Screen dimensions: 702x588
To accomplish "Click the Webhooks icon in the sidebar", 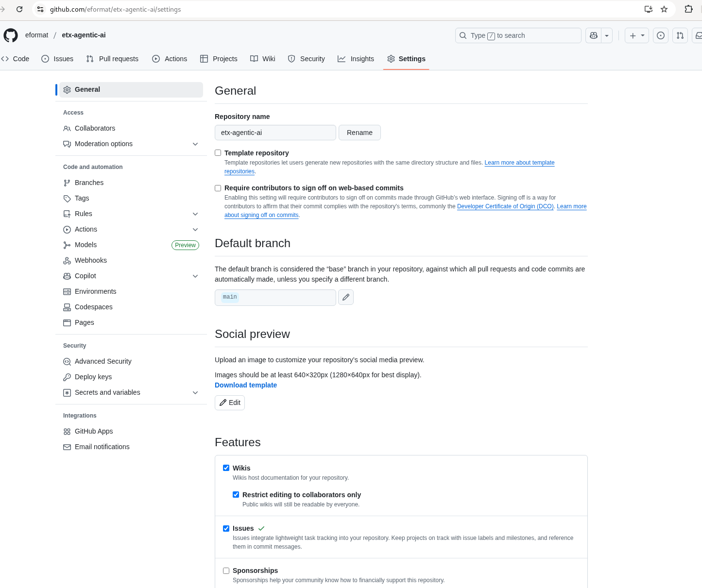I will [x=67, y=261].
